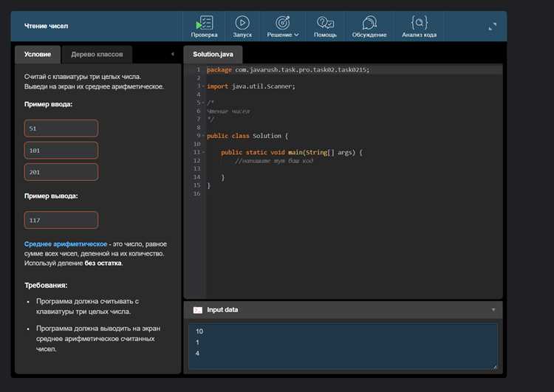Click the Чтение чисел task title
554x392 pixels.
(46, 26)
